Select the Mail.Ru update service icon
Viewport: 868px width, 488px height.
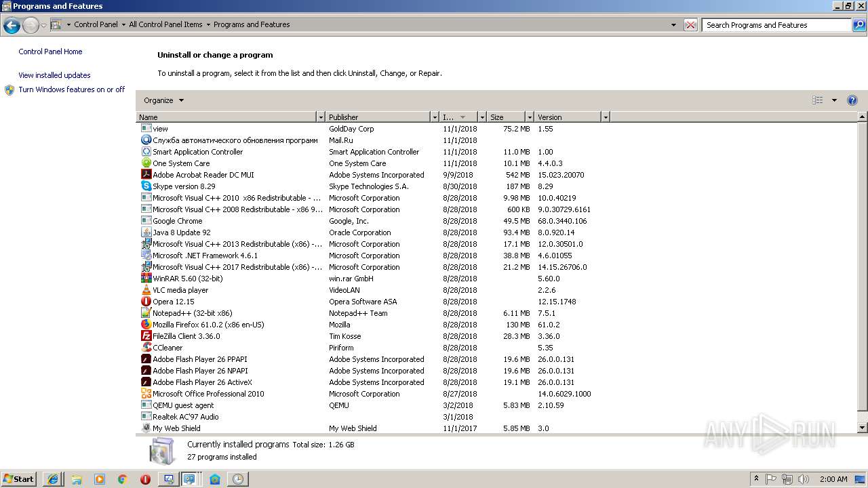click(146, 140)
